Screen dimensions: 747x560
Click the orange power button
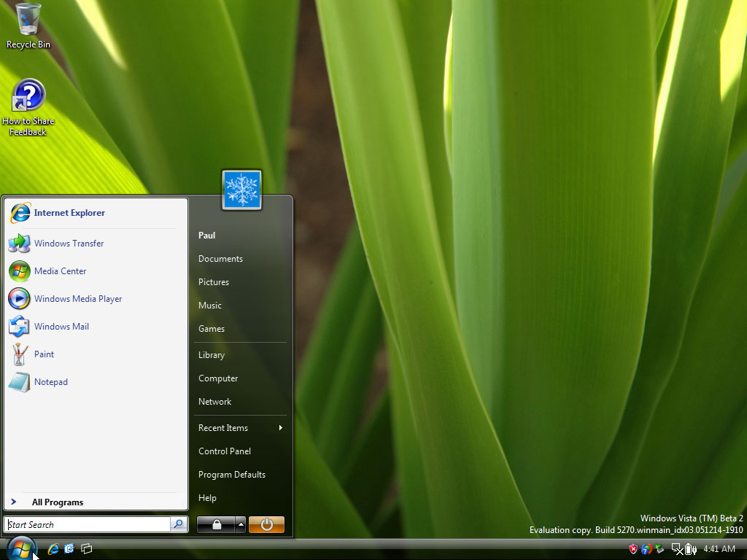(x=266, y=525)
